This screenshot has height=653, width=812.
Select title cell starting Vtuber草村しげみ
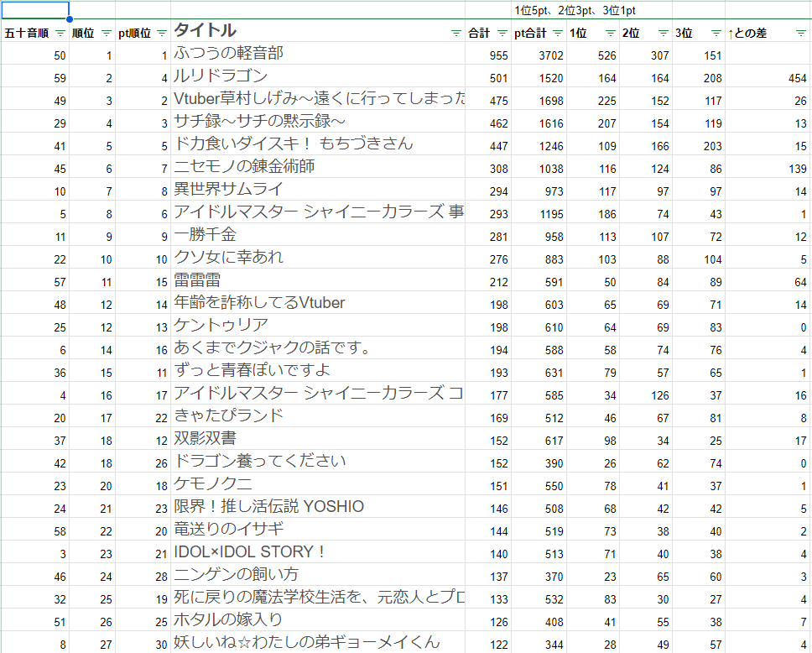(317, 98)
